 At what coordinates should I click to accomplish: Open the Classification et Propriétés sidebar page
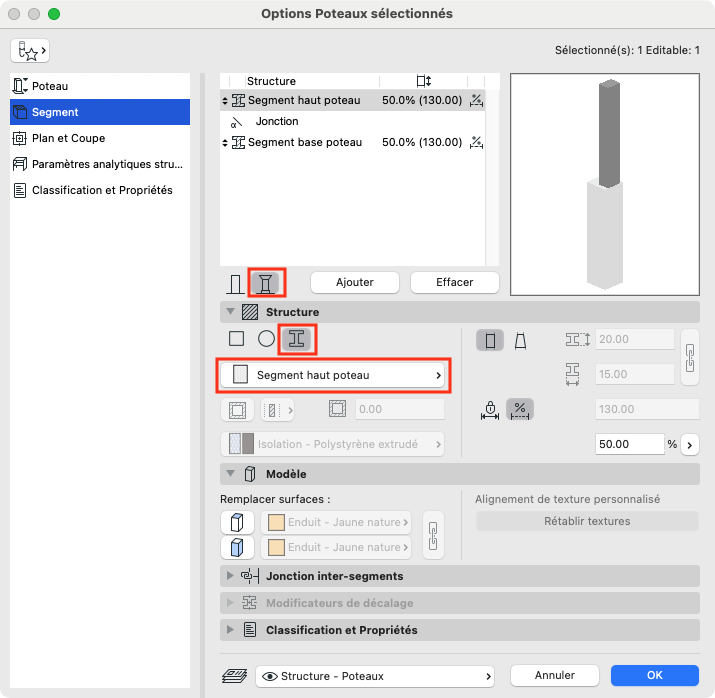point(100,190)
